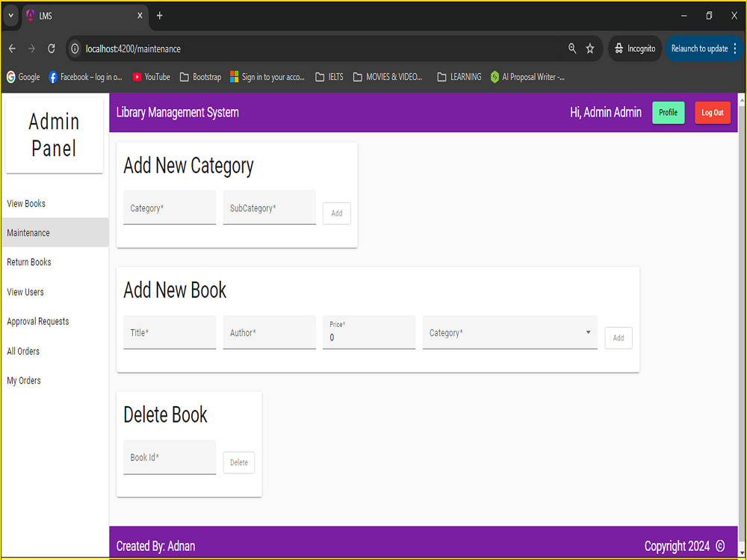747x560 pixels.
Task: Open the Microsoft Sign in bookmark
Action: 267,77
